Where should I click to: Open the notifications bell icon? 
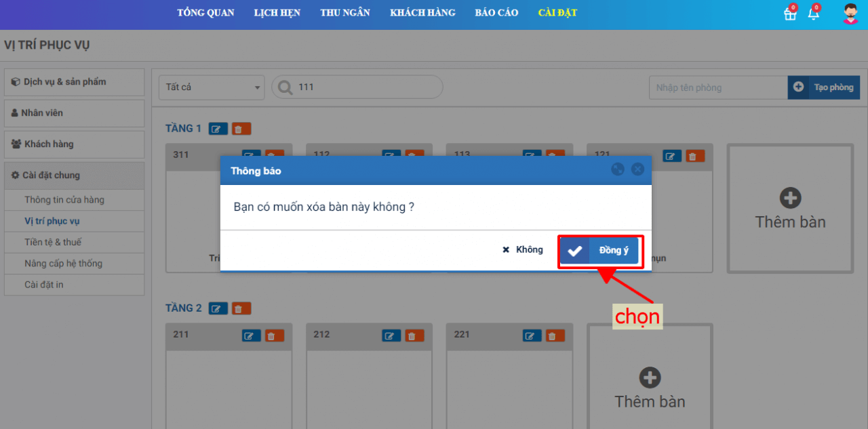(813, 14)
